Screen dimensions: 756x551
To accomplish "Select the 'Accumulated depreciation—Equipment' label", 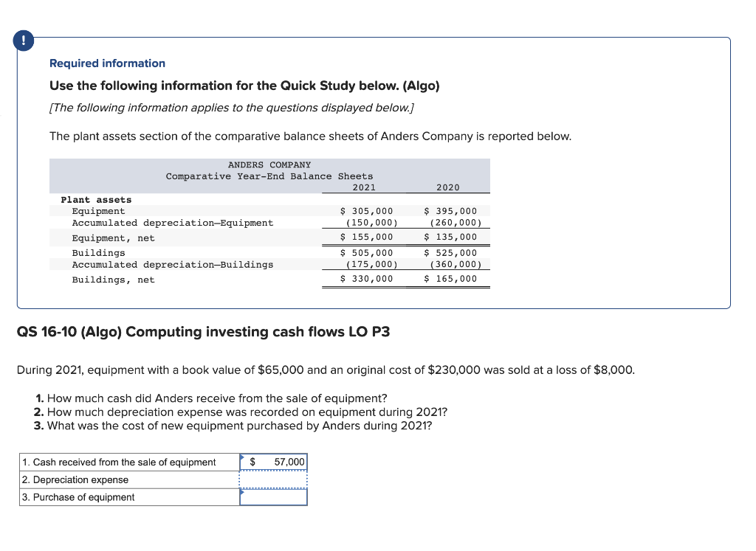I will coord(173,223).
